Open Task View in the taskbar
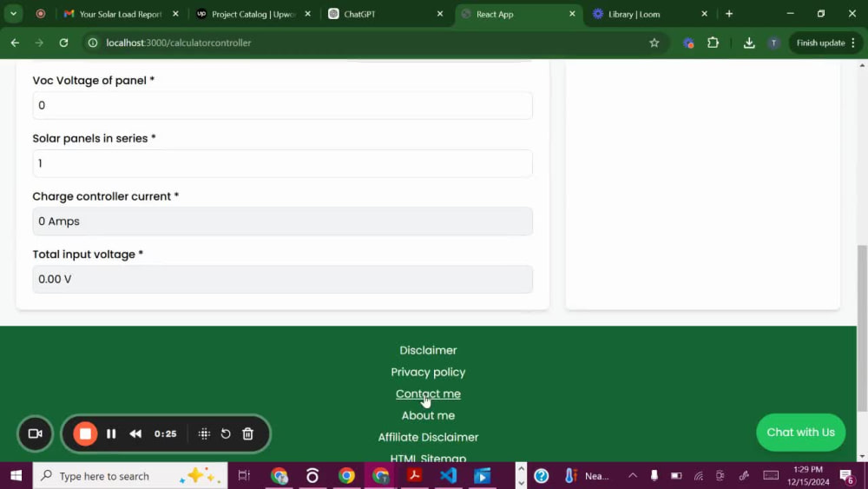This screenshot has width=868, height=489. coord(244,476)
